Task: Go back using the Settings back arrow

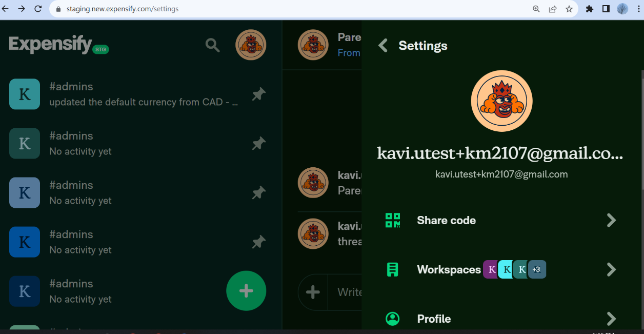Action: click(383, 45)
